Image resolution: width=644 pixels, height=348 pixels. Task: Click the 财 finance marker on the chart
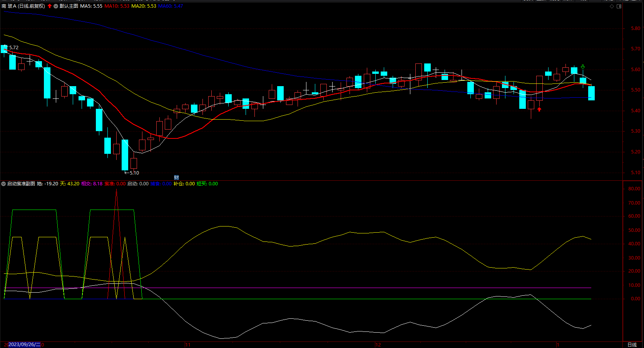point(176,177)
